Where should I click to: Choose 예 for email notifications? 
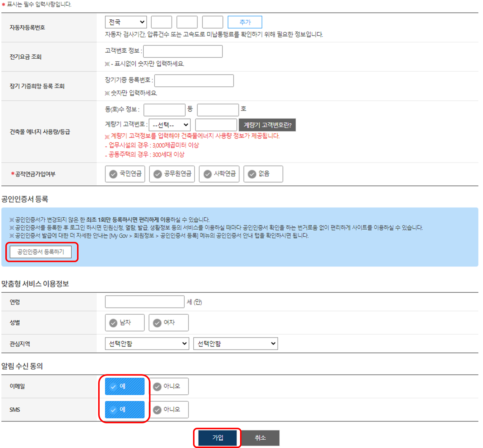[x=125, y=386]
